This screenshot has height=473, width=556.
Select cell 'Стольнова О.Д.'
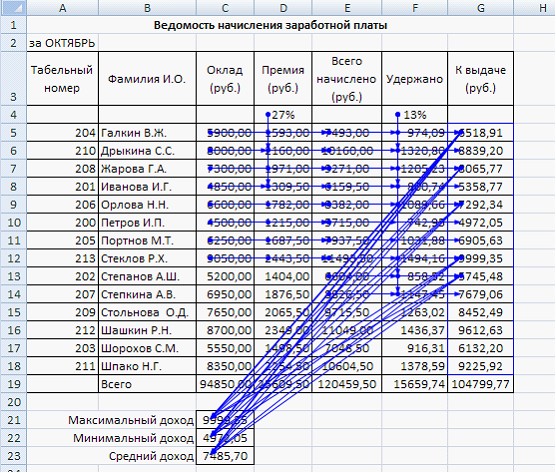pyautogui.click(x=147, y=312)
